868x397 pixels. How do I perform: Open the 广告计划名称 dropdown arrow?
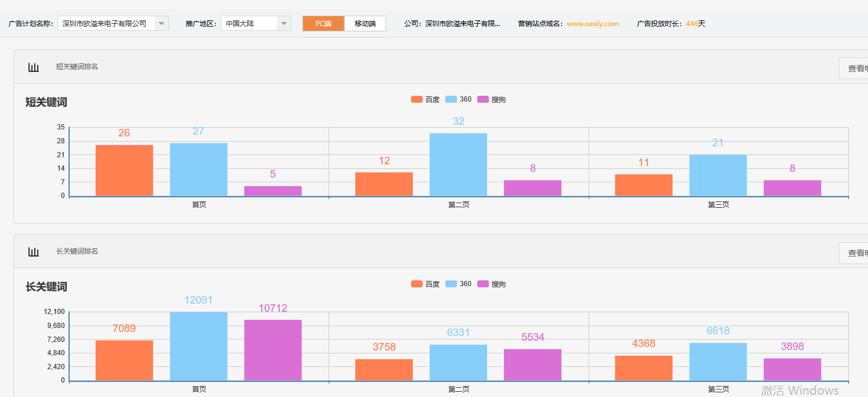tap(161, 24)
